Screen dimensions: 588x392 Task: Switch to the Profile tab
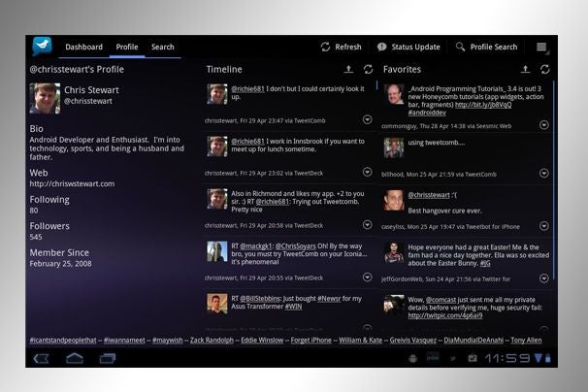click(127, 47)
